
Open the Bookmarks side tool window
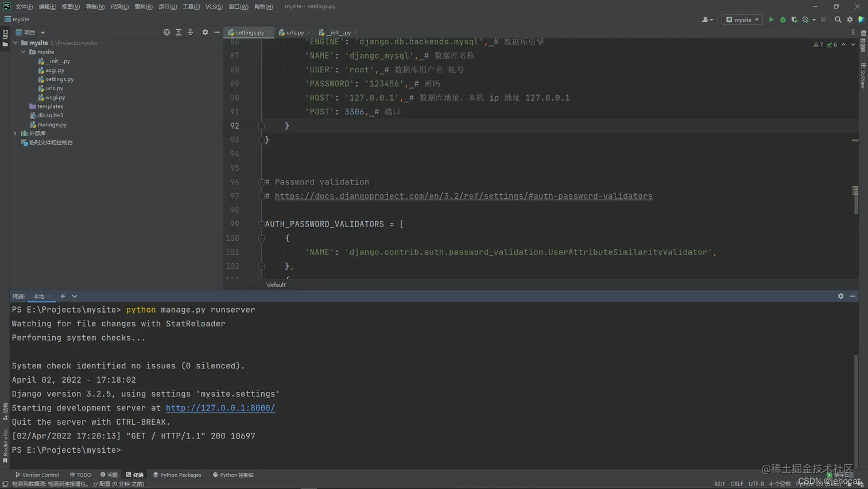tap(5, 446)
